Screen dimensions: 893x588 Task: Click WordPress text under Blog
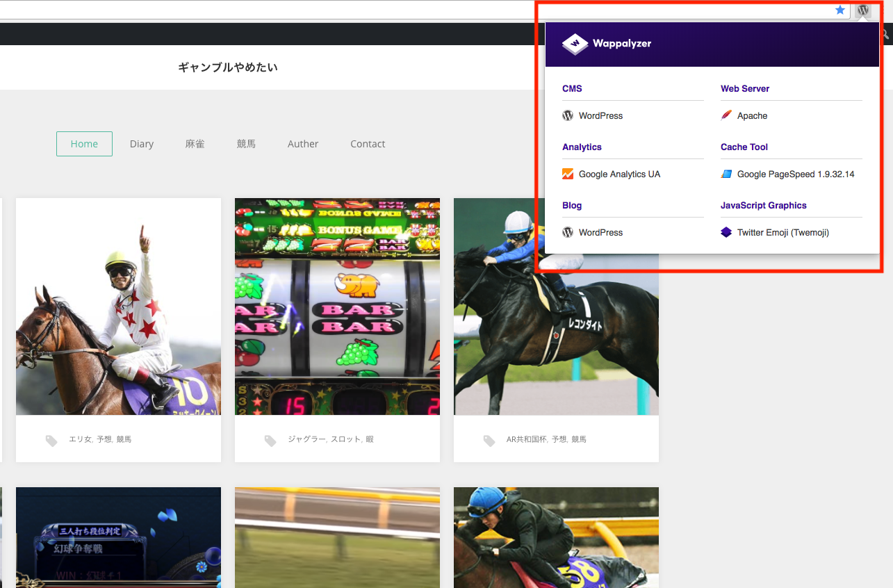coord(600,232)
